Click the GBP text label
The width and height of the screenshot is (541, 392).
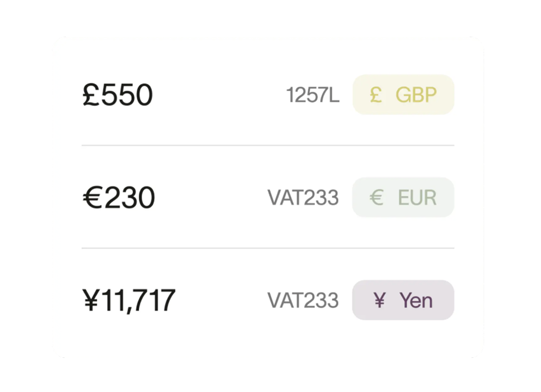(416, 95)
